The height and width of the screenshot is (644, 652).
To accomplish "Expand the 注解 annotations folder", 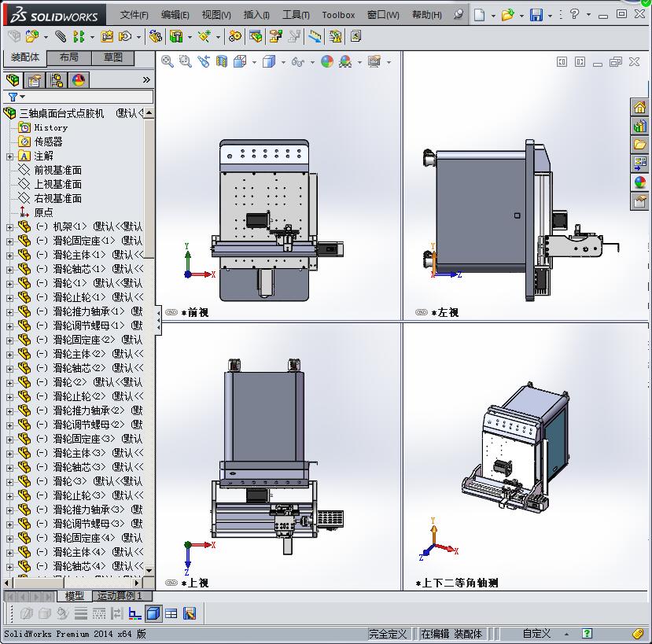I will click(9, 156).
